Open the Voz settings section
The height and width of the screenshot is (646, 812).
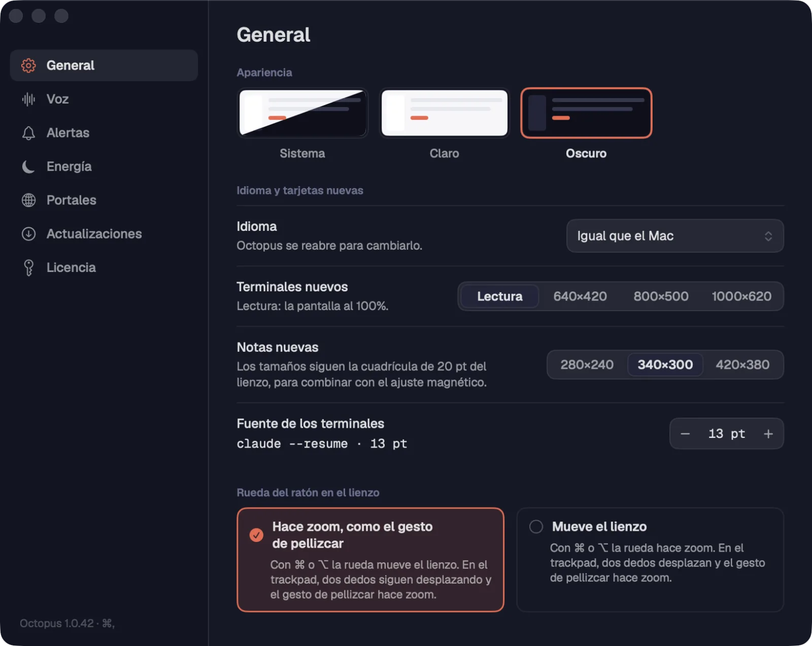tap(104, 99)
